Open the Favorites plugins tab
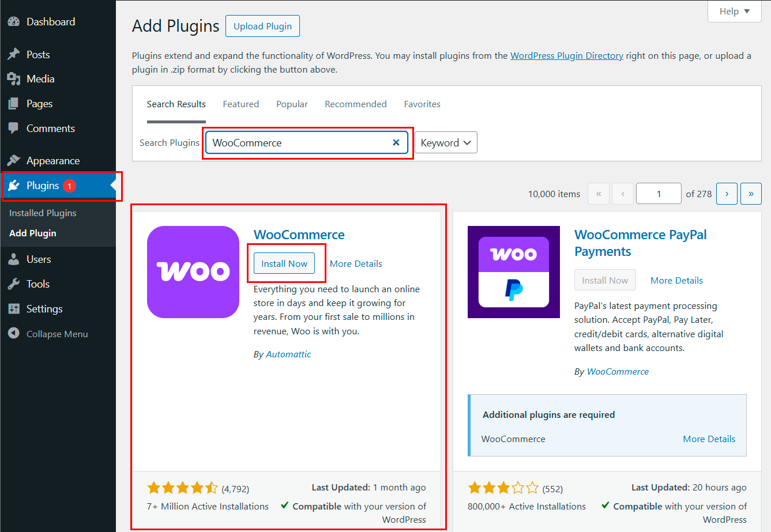The width and height of the screenshot is (771, 532). 422,104
